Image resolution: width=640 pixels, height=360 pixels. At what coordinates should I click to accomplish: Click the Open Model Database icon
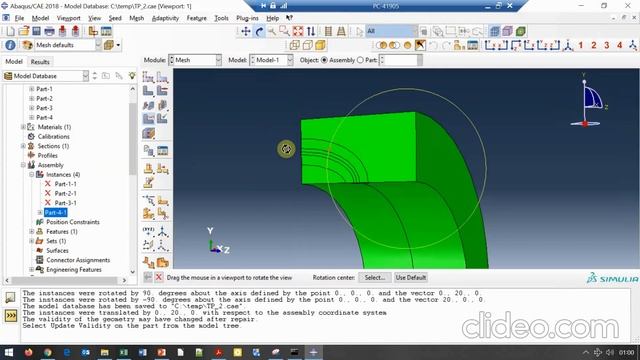point(24,31)
